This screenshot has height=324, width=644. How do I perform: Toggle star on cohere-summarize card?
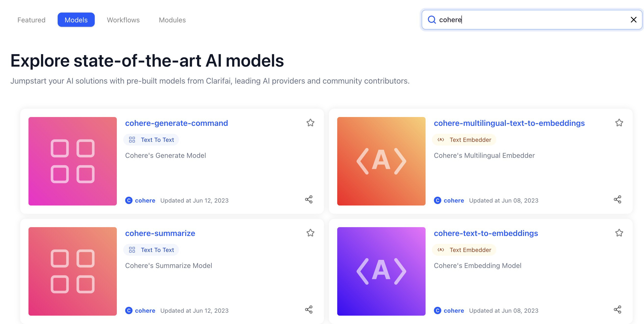click(310, 233)
